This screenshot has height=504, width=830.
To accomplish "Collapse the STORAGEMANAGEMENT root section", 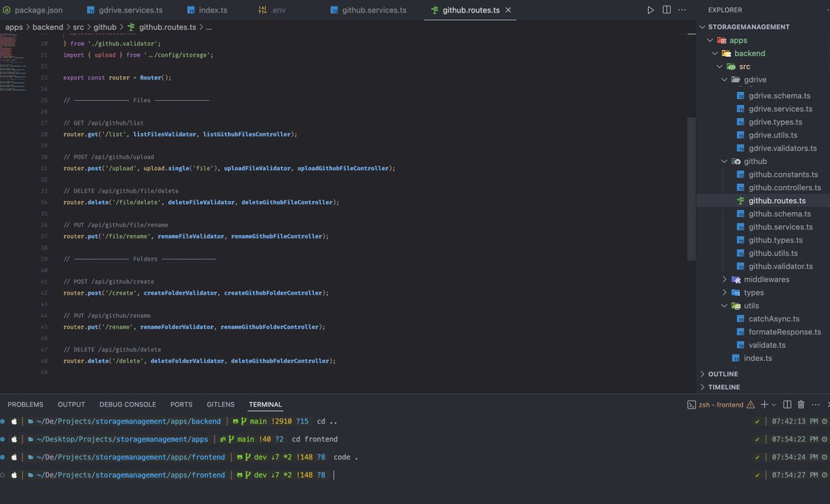I will [x=703, y=27].
